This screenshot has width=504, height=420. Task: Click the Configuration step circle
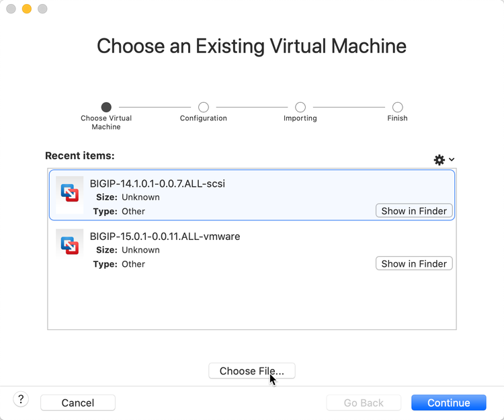(204, 107)
